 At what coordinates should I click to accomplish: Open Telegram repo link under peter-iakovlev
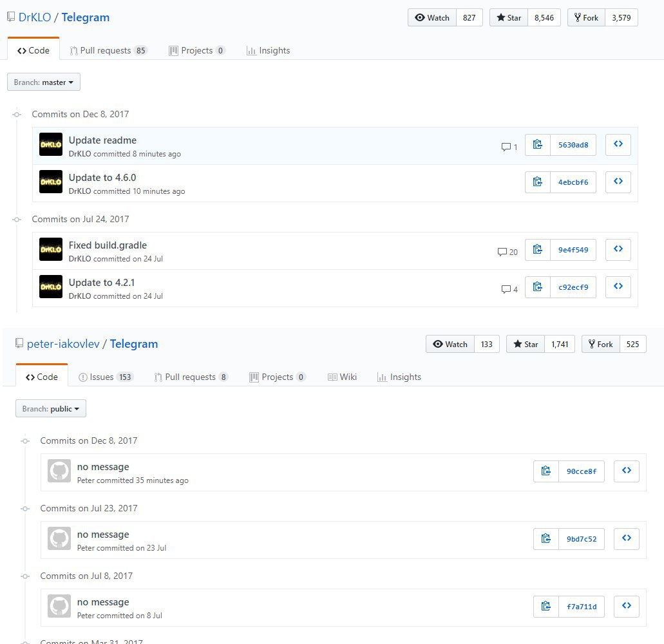pos(134,344)
